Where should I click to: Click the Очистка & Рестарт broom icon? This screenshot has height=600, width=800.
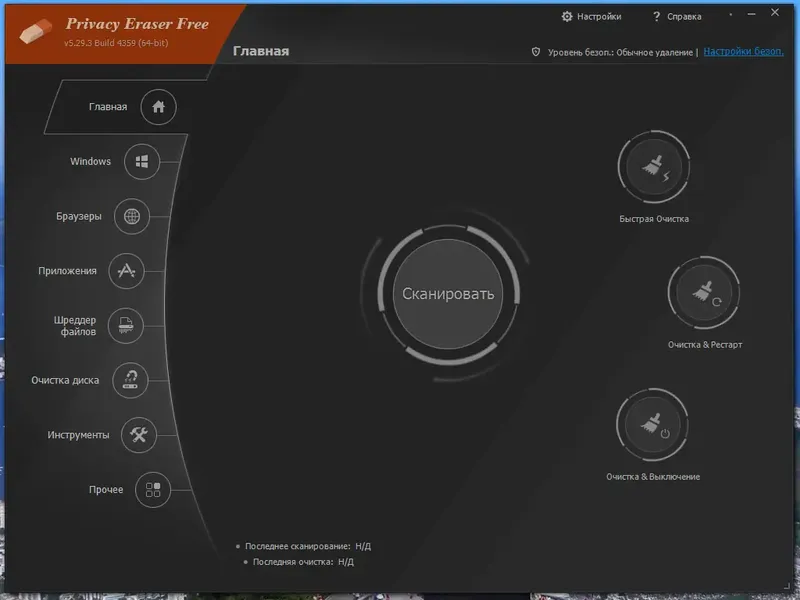pos(704,293)
